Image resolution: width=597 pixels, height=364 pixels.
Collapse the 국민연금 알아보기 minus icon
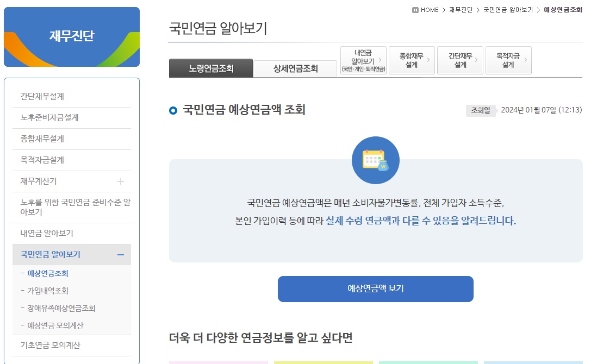tap(121, 254)
